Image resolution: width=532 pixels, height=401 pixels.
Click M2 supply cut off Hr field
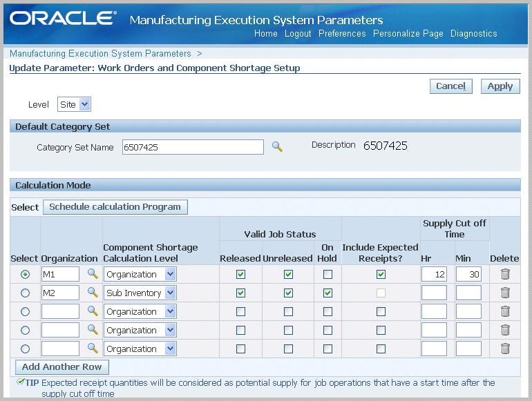tap(434, 293)
